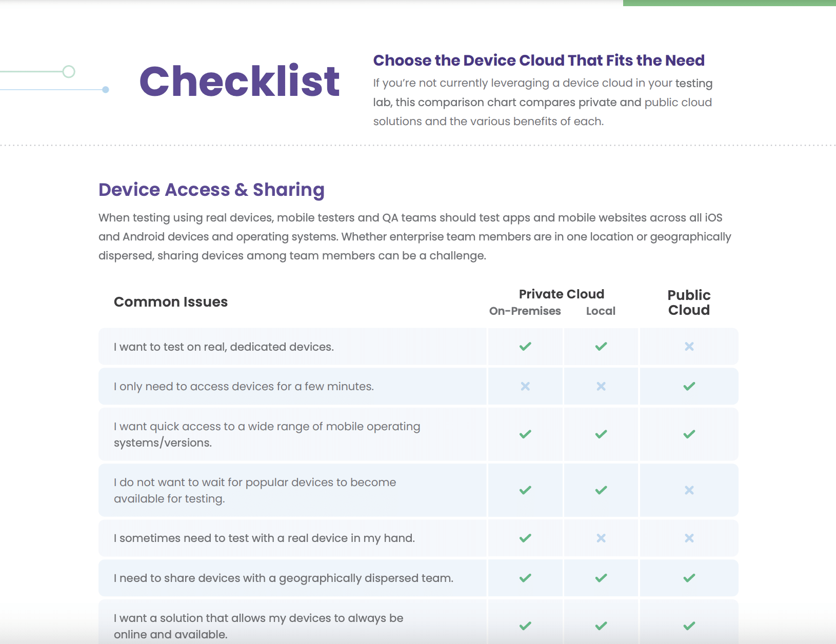This screenshot has height=644, width=836.
Task: Click the On-Premises X mark in few minutes row
Action: (x=525, y=386)
